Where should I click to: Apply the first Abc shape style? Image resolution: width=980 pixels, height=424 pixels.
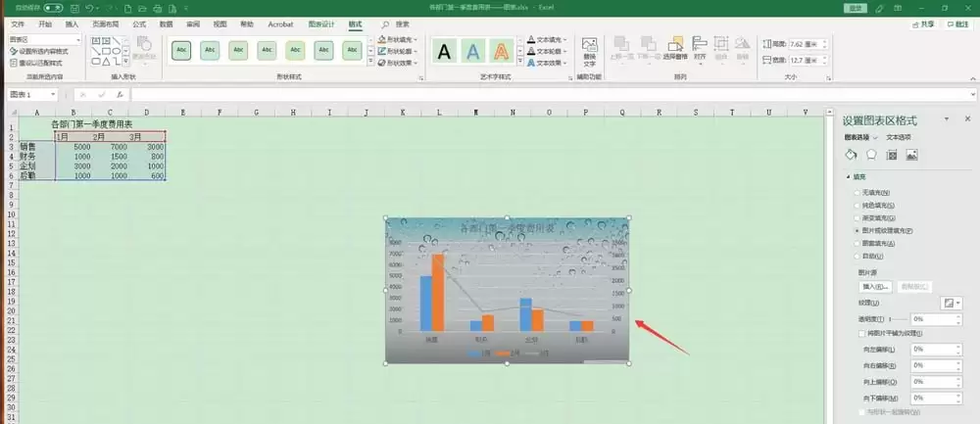(181, 51)
